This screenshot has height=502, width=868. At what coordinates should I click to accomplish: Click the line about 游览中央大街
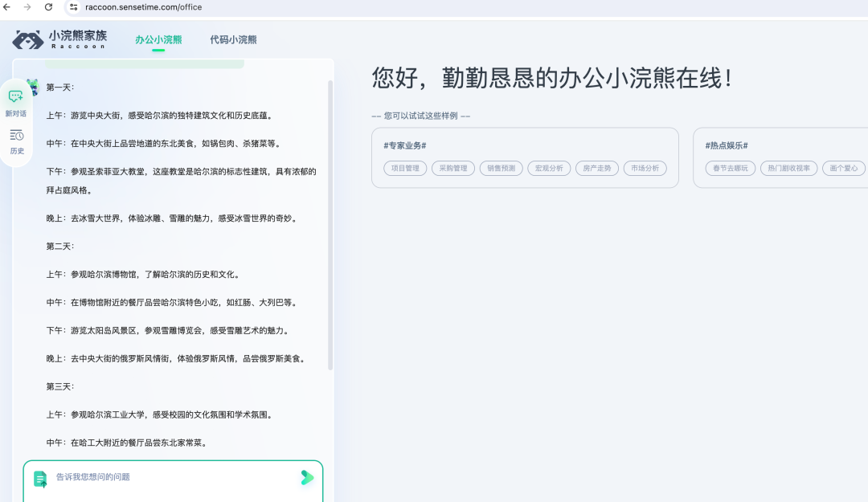(x=159, y=116)
